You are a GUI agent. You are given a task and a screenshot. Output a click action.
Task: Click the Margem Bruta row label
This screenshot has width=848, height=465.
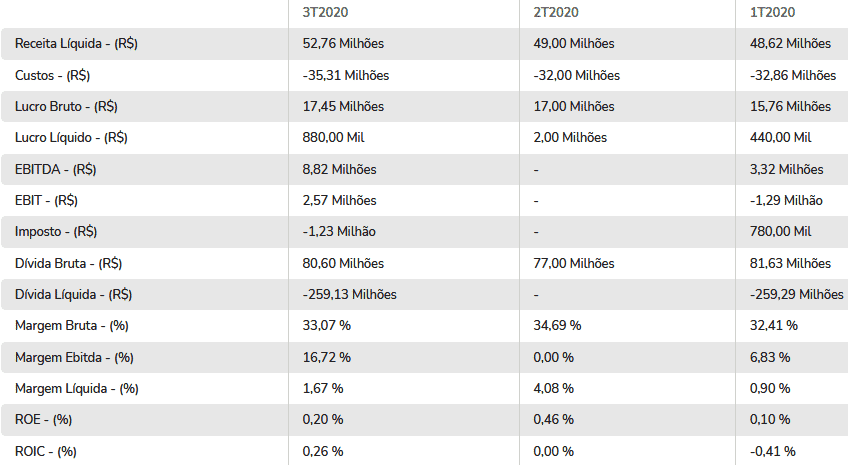pos(71,326)
